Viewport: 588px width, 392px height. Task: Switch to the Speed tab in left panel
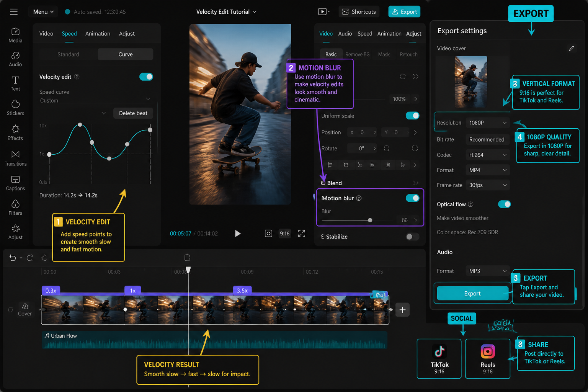tap(69, 34)
